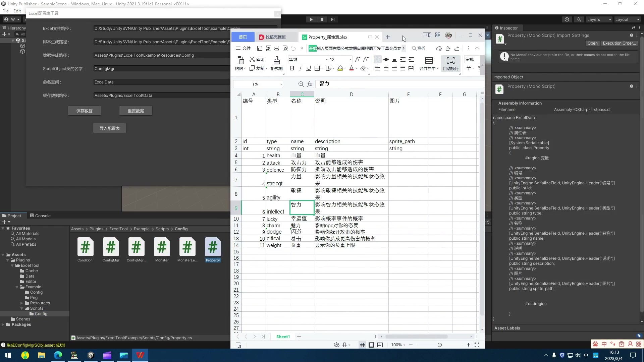
Task: Open the Unity File menu
Action: (5, 11)
